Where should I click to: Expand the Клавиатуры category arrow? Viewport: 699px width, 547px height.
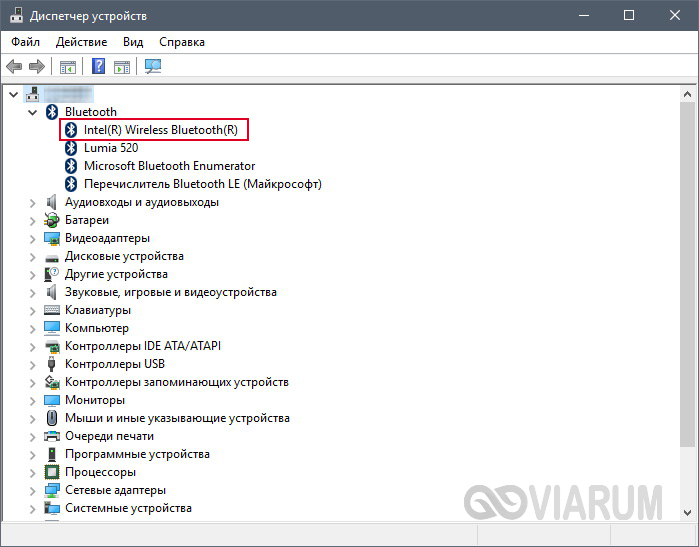33,311
